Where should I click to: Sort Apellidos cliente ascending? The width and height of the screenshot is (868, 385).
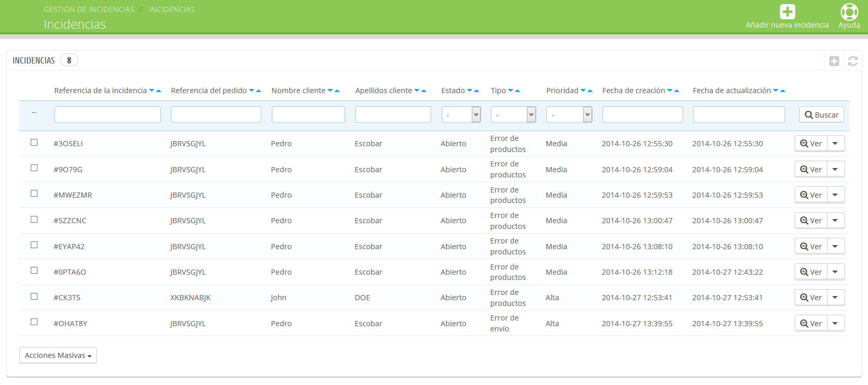coord(424,91)
